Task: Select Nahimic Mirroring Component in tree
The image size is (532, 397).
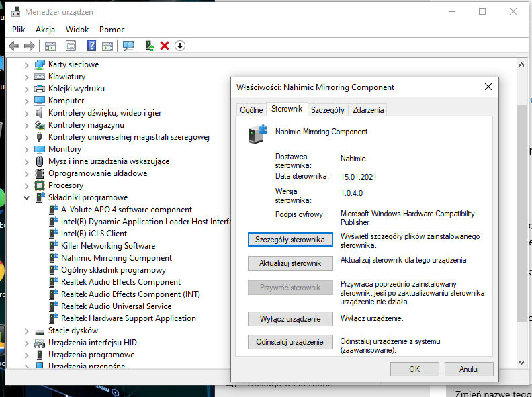Action: pyautogui.click(x=116, y=258)
